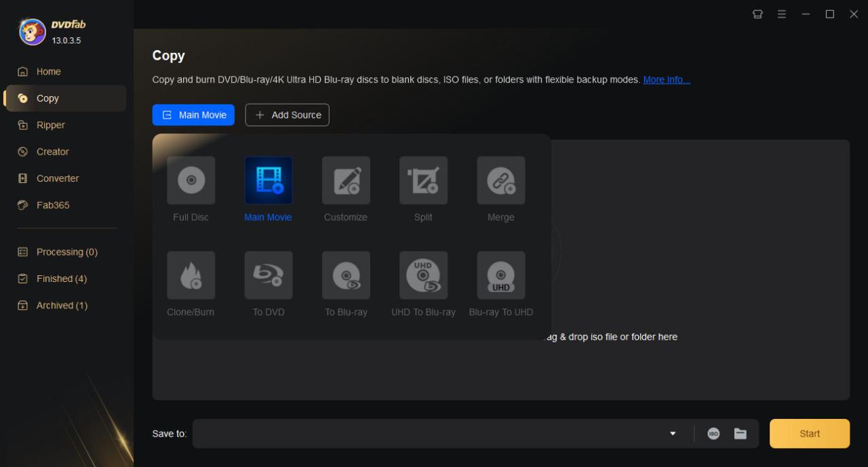The height and width of the screenshot is (467, 868).
Task: Open the output folder browse icon
Action: pos(740,434)
